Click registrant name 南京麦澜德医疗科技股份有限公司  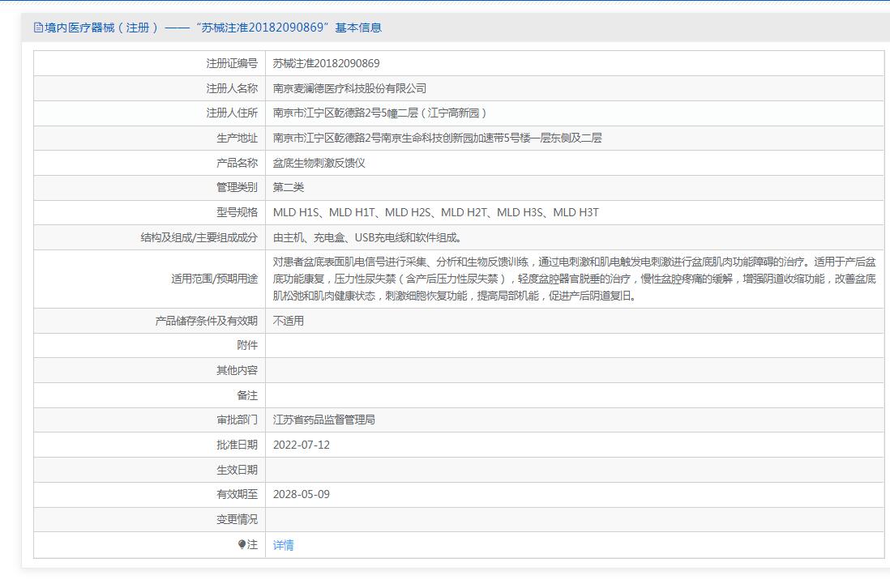point(349,88)
